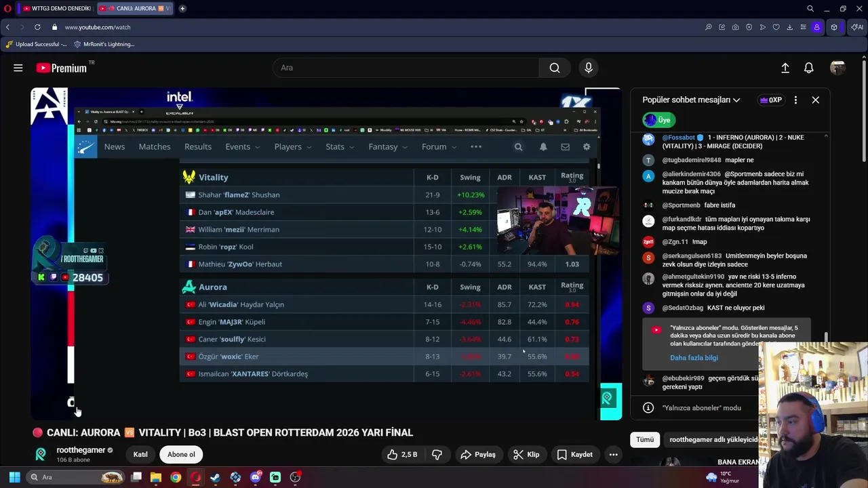Dislike the video with thumbs-down
Screen dimensions: 868x488
point(437,455)
